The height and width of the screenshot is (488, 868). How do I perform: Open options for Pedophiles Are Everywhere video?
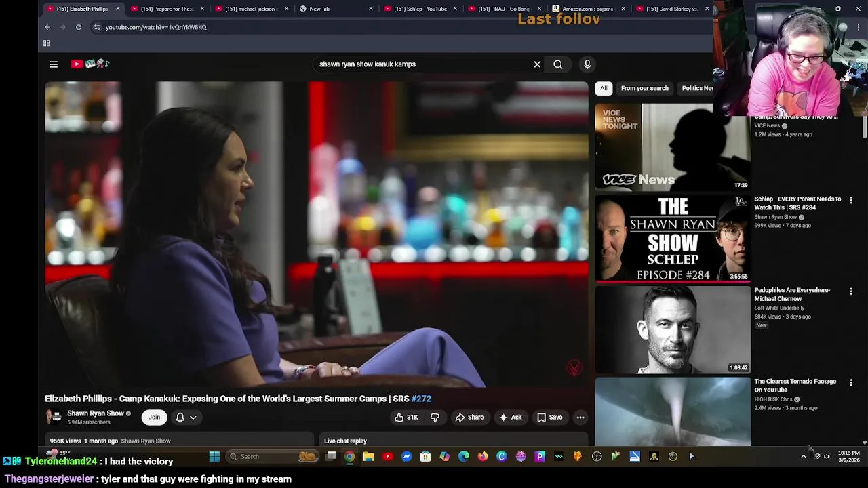pos(851,291)
